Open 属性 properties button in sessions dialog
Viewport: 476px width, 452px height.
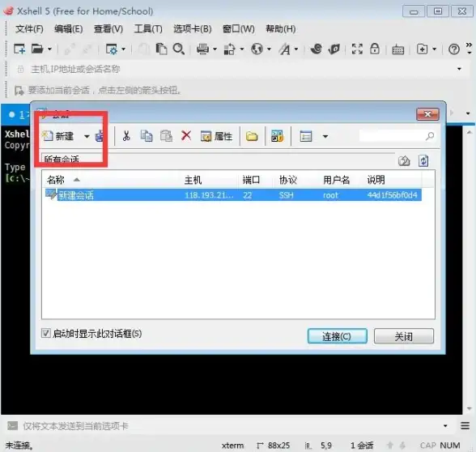click(x=216, y=136)
